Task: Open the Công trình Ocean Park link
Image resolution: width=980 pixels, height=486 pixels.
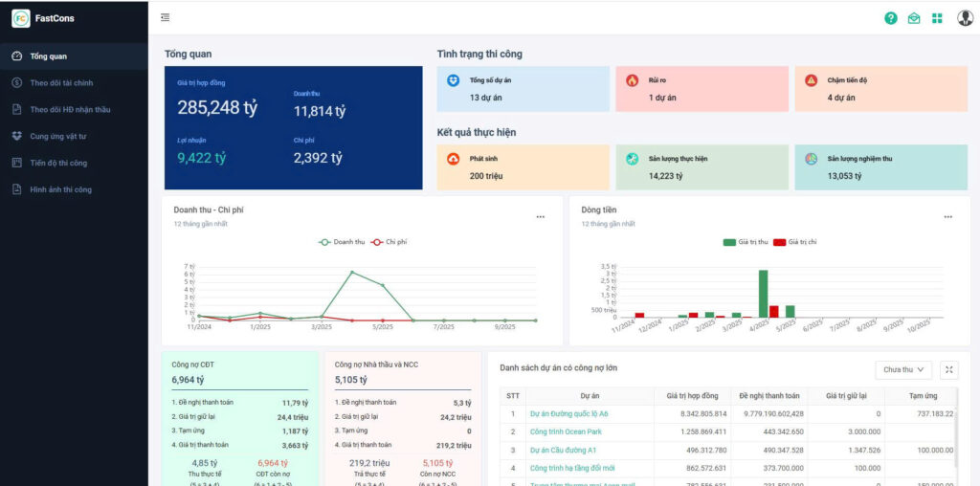Action: (x=565, y=431)
